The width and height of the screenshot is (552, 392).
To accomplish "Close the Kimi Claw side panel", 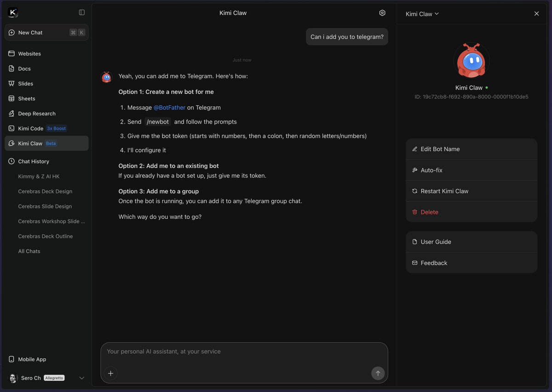I will point(536,14).
